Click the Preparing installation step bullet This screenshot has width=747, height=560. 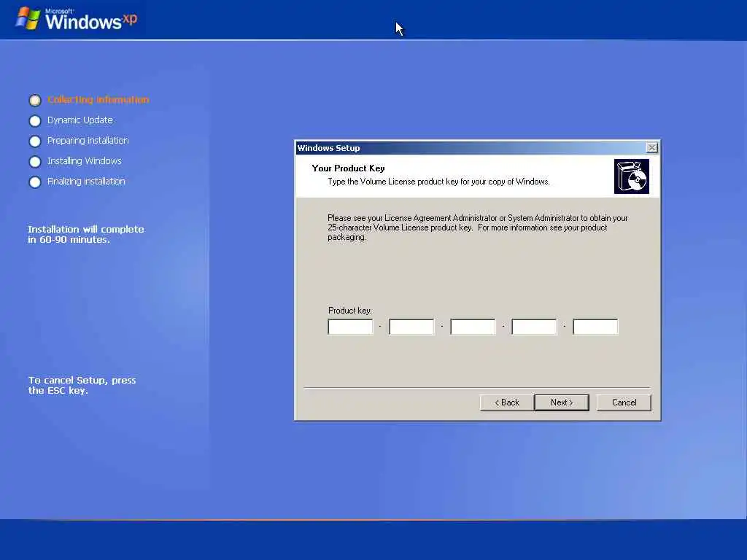pos(35,141)
